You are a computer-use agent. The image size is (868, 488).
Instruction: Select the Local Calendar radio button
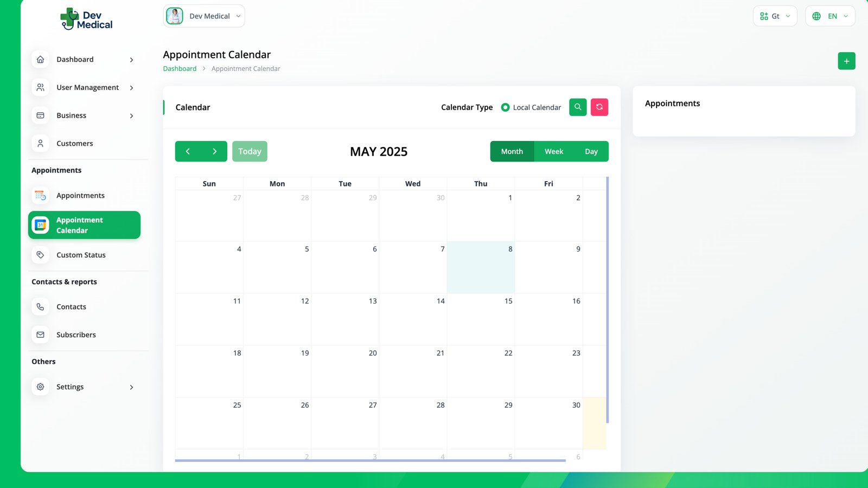pos(505,107)
